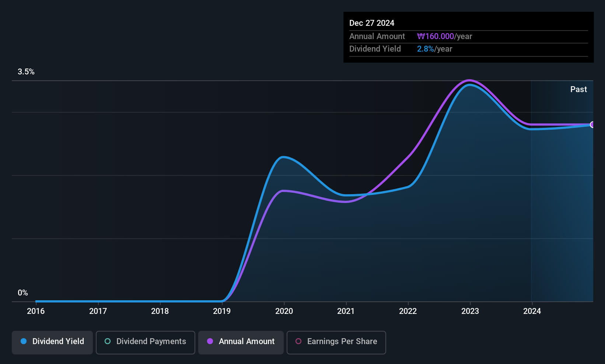Click the 2.8%/year dividend yield value
The width and height of the screenshot is (605, 364).
pyautogui.click(x=434, y=49)
